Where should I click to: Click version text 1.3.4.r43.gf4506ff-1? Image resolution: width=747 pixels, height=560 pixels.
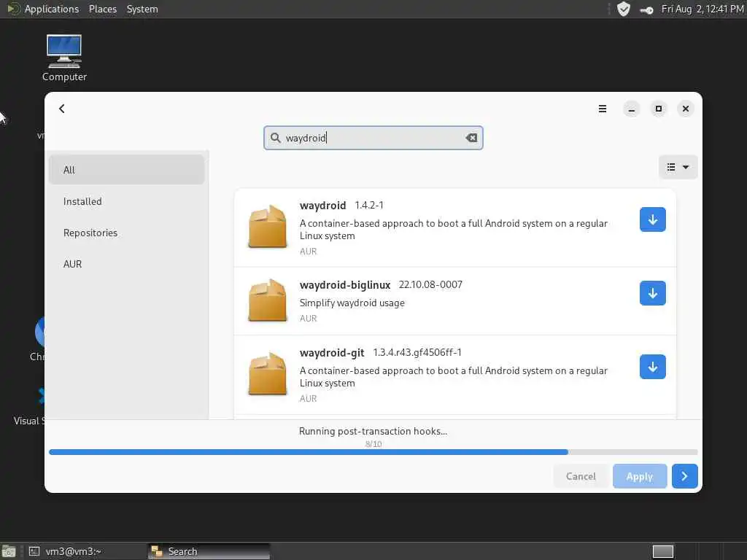point(417,352)
